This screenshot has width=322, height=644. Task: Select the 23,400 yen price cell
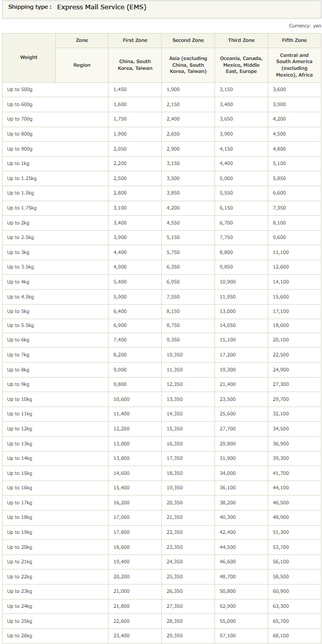(x=121, y=636)
